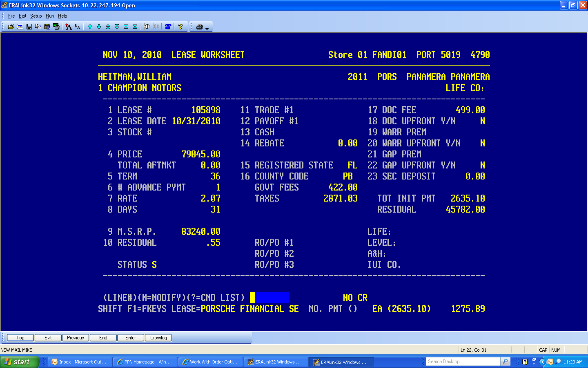
Task: Click the clipboard paste icon
Action: click(47, 27)
